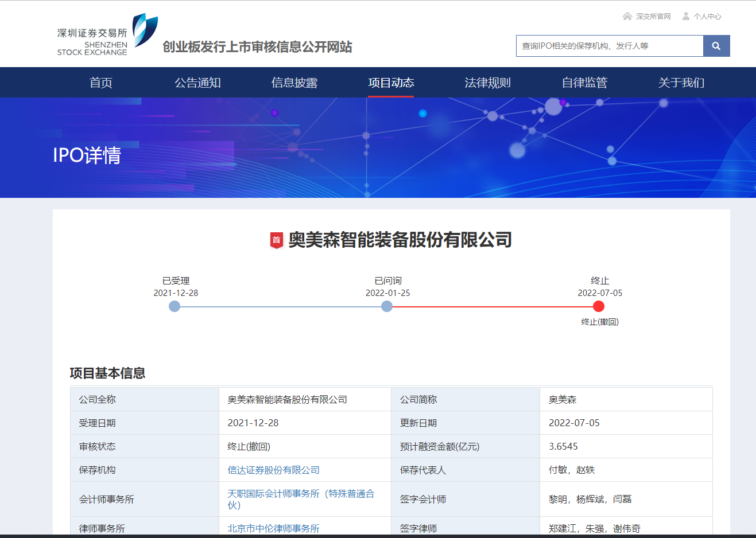Click the 保荐代表人 value 付敏，赵轶
This screenshot has height=538, width=756.
[x=572, y=470]
